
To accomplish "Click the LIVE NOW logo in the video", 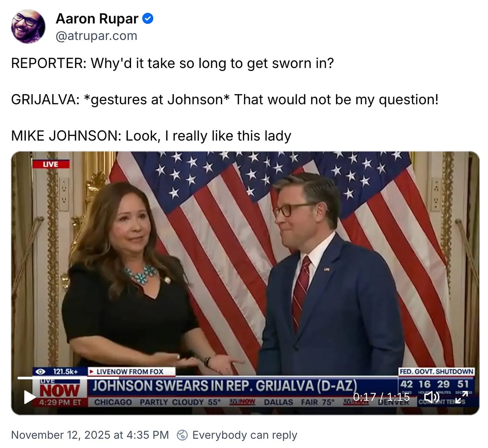I will tap(60, 391).
